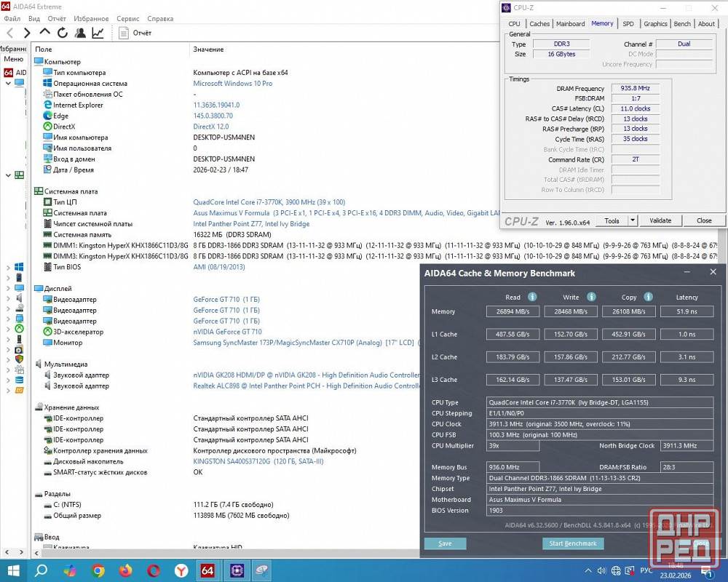Image resolution: width=728 pixels, height=582 pixels.
Task: Collapse the Computer node in sidebar tree
Action: (9, 83)
